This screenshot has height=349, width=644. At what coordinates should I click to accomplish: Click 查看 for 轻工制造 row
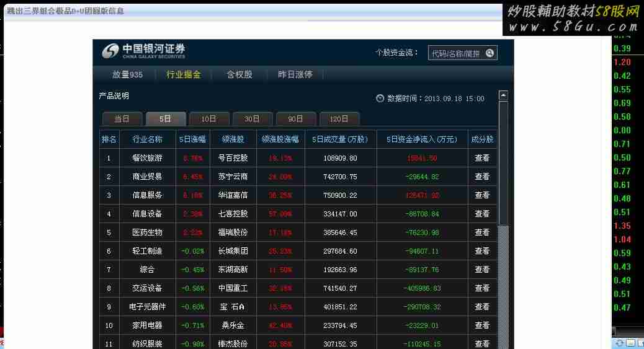482,251
